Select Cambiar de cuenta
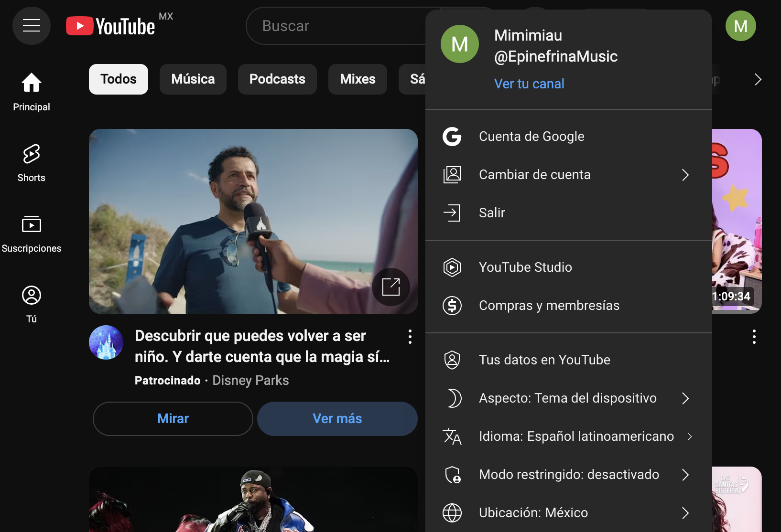781x532 pixels. [x=569, y=175]
